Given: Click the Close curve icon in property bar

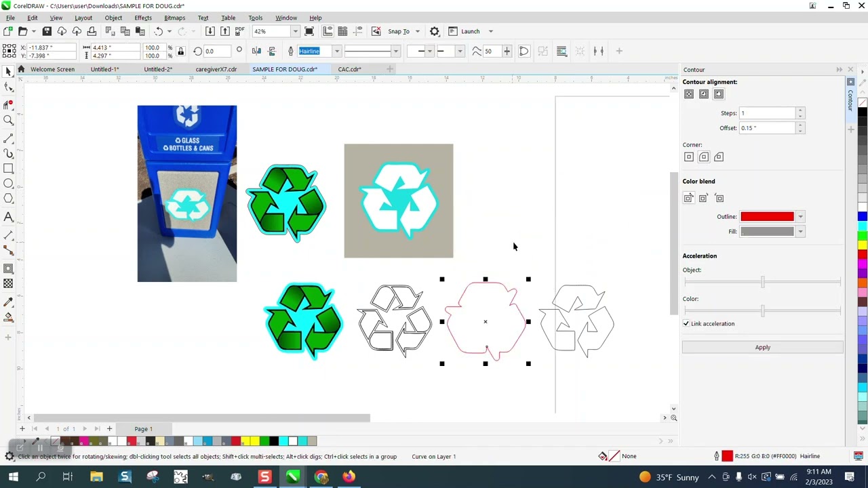Looking at the screenshot, I should 524,51.
